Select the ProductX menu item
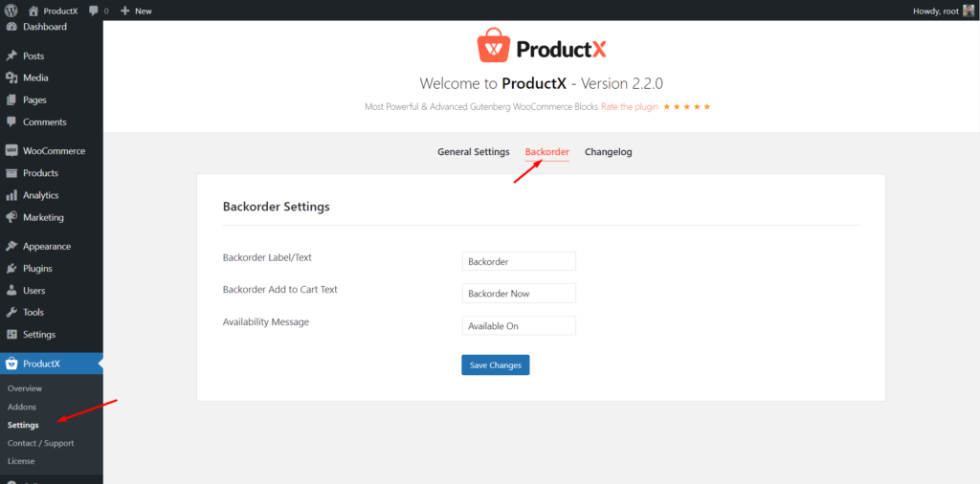The height and width of the screenshot is (484, 980). click(x=52, y=364)
